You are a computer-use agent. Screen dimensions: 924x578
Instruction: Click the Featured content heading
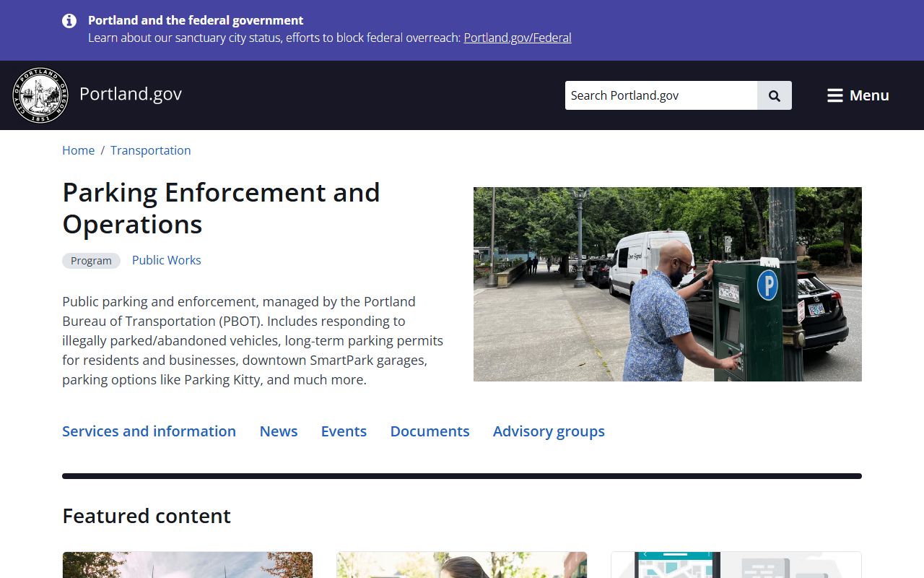(147, 516)
